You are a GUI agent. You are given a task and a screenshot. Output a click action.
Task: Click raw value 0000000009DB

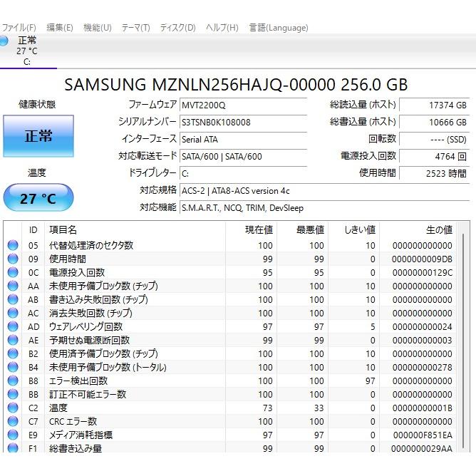click(x=422, y=259)
